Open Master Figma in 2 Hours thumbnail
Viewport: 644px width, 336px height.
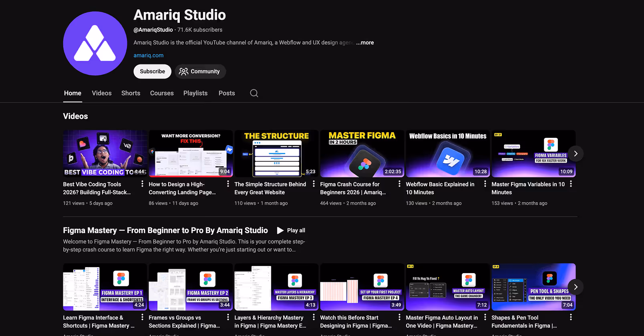click(x=362, y=153)
